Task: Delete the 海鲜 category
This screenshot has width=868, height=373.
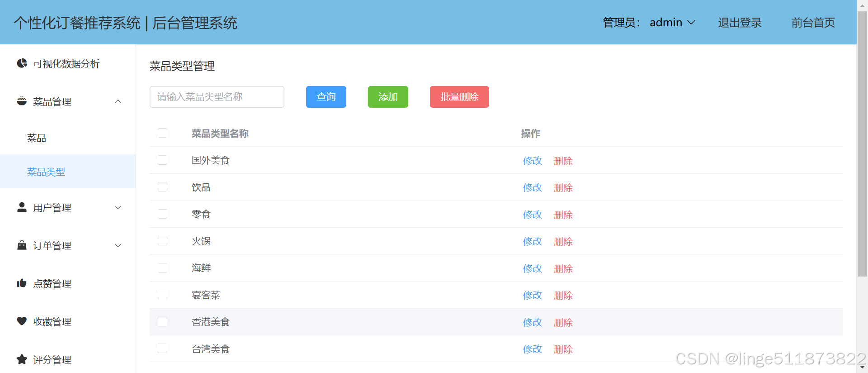Action: [563, 268]
